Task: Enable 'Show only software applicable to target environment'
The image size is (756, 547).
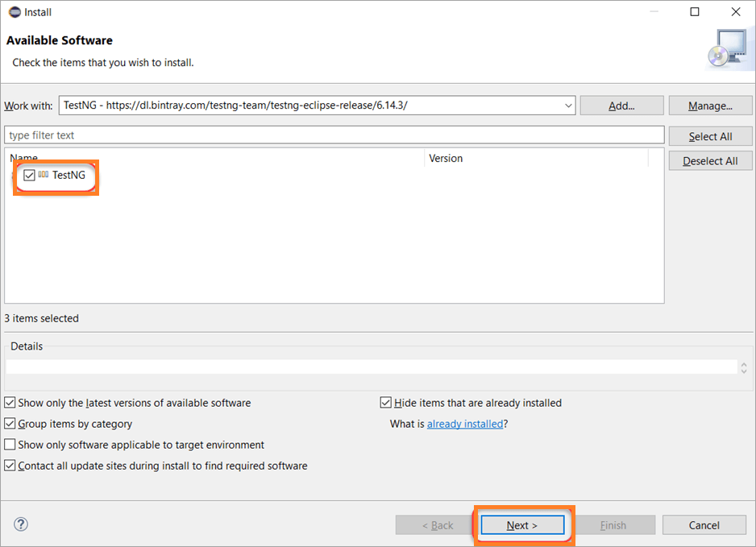Action: point(10,445)
